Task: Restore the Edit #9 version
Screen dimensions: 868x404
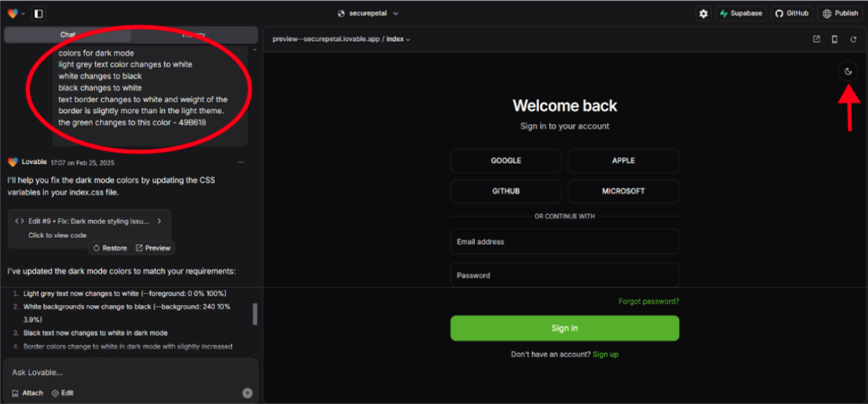Action: point(110,248)
